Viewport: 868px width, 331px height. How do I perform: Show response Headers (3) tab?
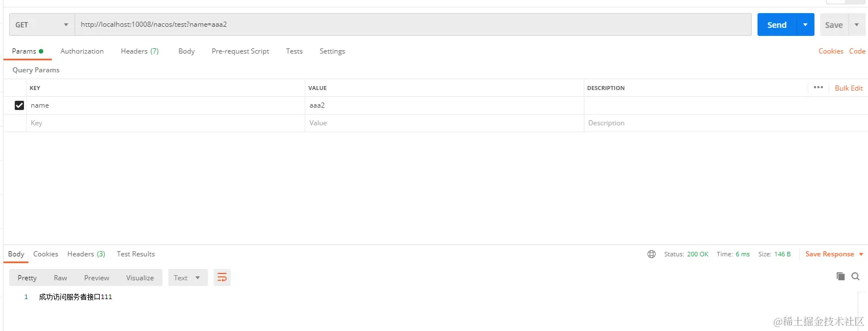(86, 254)
